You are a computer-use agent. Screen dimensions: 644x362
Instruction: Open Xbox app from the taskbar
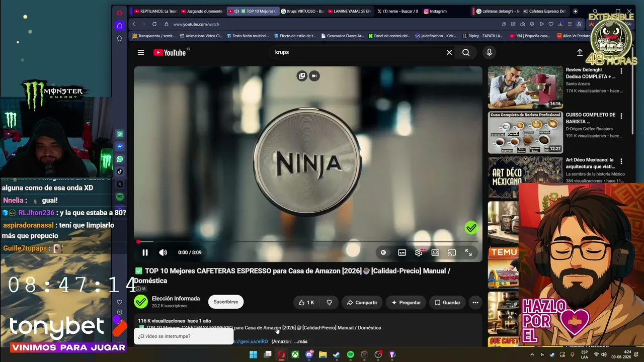click(x=295, y=354)
